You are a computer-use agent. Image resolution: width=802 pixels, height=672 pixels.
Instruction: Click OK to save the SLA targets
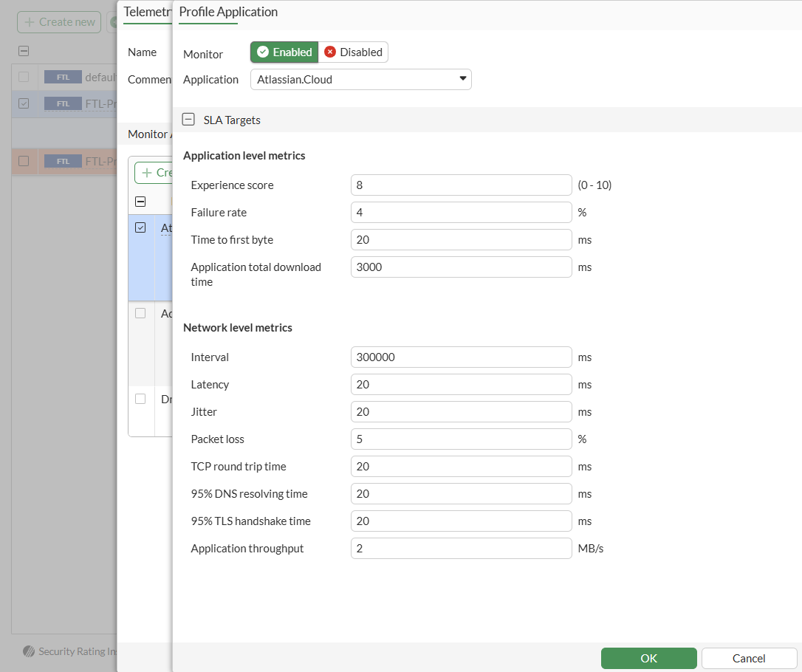648,658
